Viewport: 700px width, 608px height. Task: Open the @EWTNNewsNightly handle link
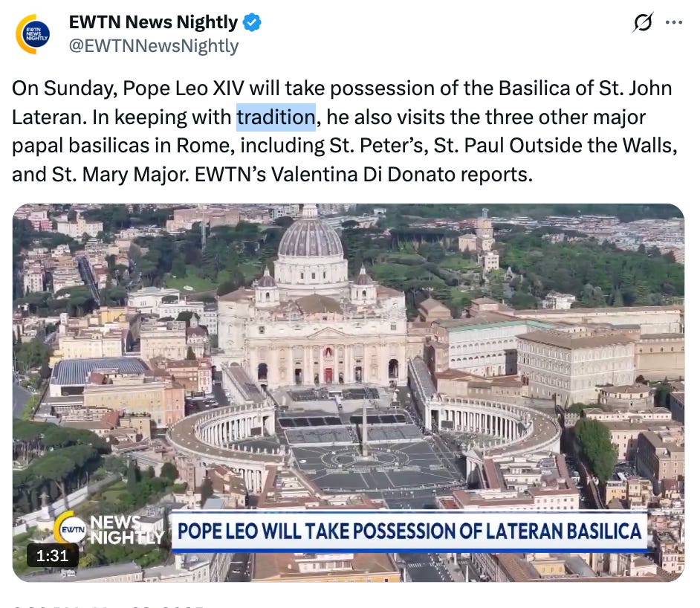[x=154, y=46]
